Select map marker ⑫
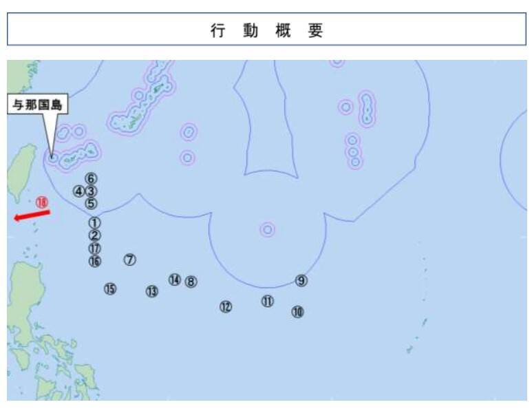532x411 pixels. (x=226, y=307)
